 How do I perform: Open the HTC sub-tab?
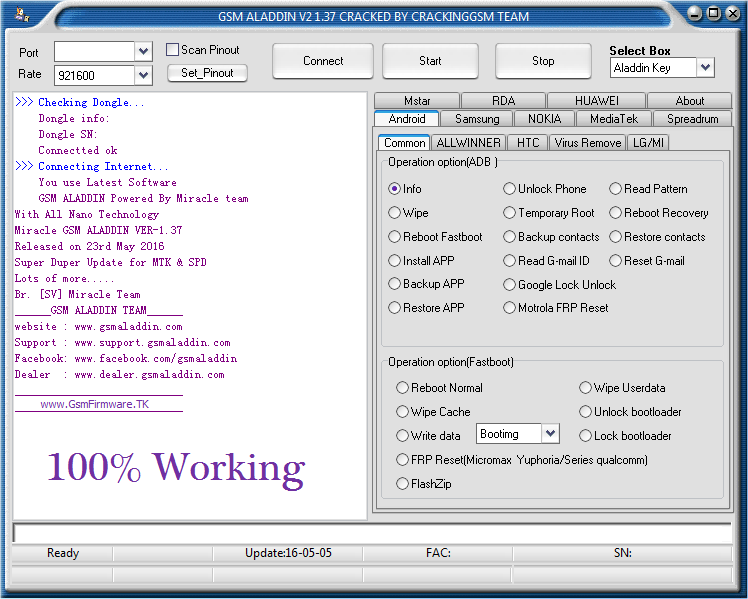(528, 143)
